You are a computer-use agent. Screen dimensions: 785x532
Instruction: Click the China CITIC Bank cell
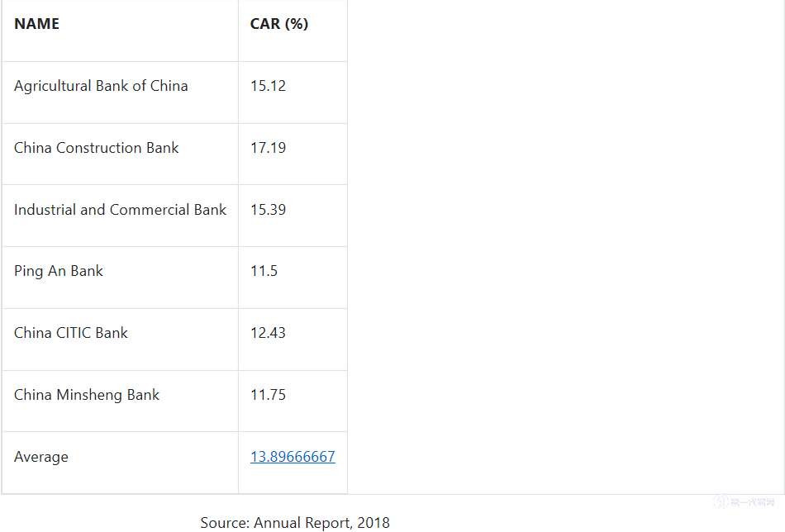71,333
